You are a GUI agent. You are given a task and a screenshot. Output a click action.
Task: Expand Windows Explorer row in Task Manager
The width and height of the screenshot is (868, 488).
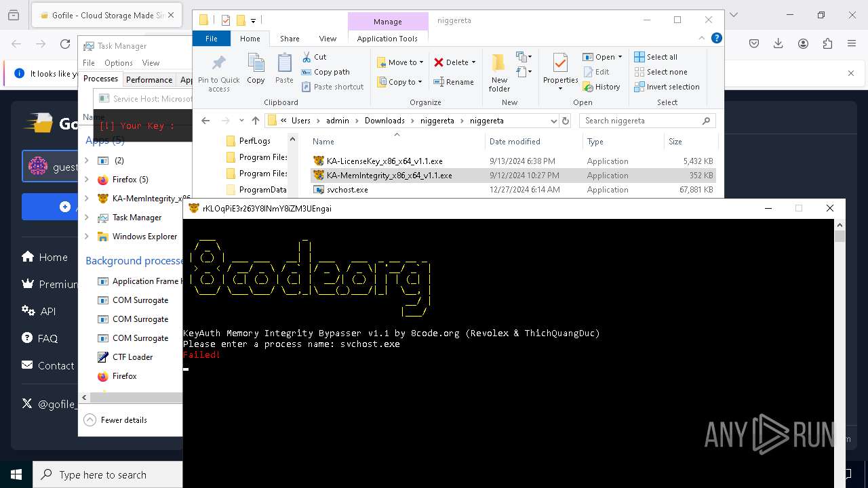click(x=87, y=237)
